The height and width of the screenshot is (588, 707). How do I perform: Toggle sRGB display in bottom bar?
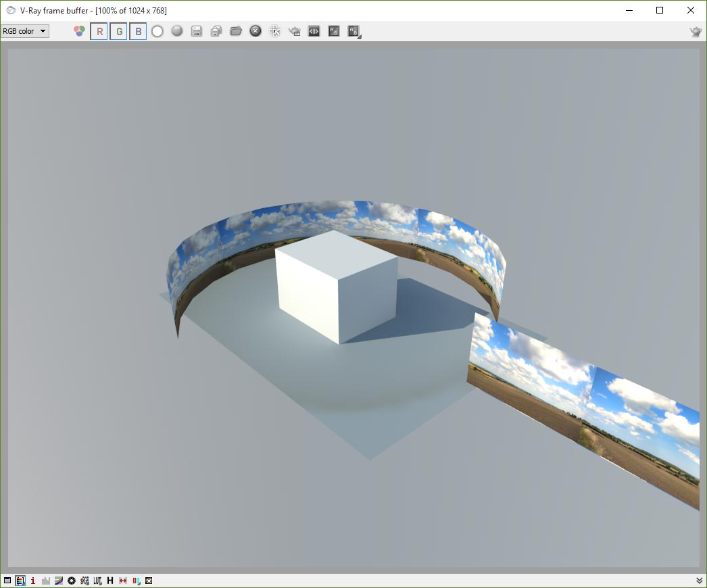pyautogui.click(x=84, y=581)
